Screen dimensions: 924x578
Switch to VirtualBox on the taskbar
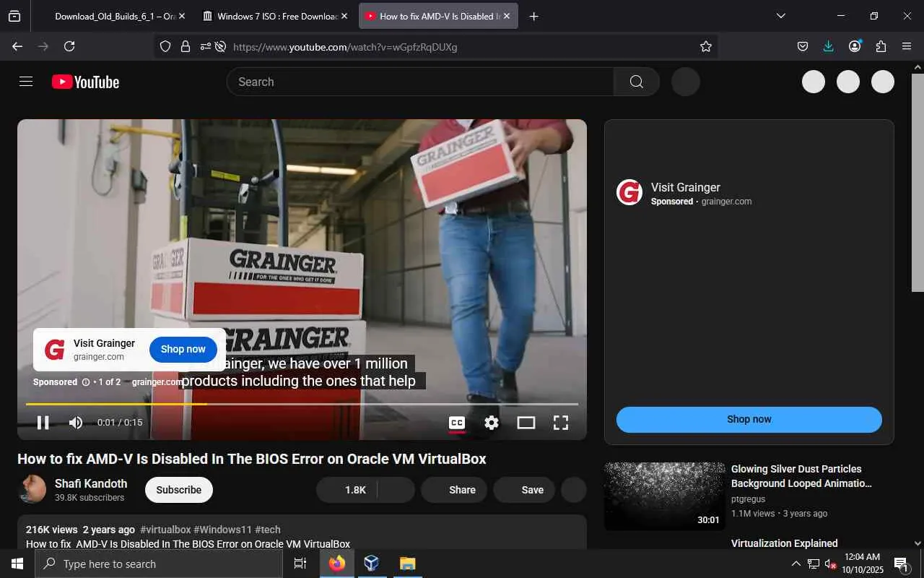tap(372, 564)
